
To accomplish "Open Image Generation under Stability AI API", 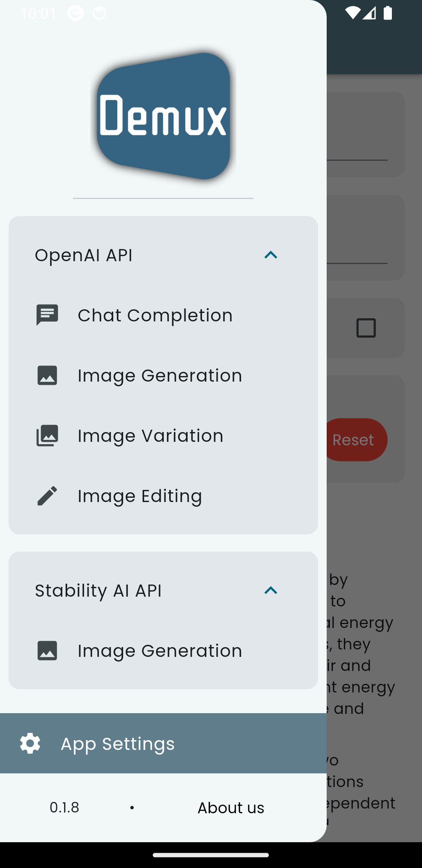I will pyautogui.click(x=160, y=651).
